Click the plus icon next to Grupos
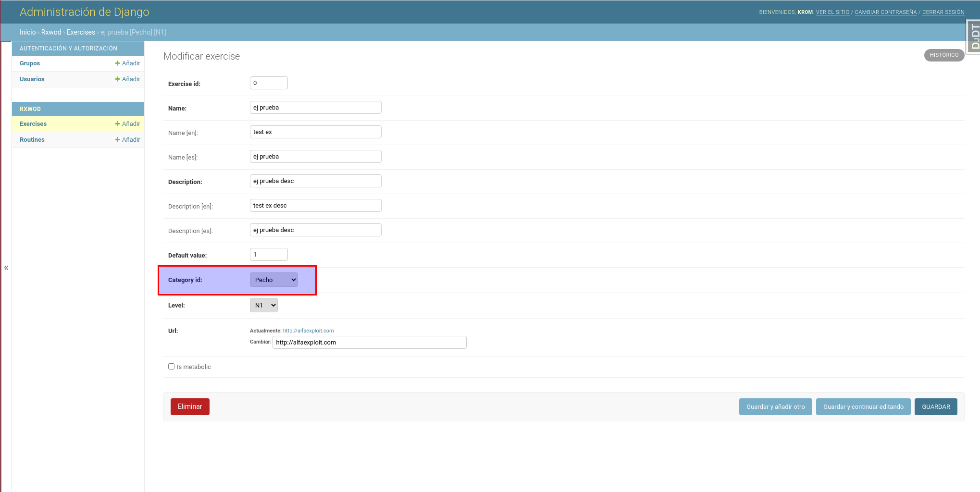The width and height of the screenshot is (980, 492). [x=117, y=63]
